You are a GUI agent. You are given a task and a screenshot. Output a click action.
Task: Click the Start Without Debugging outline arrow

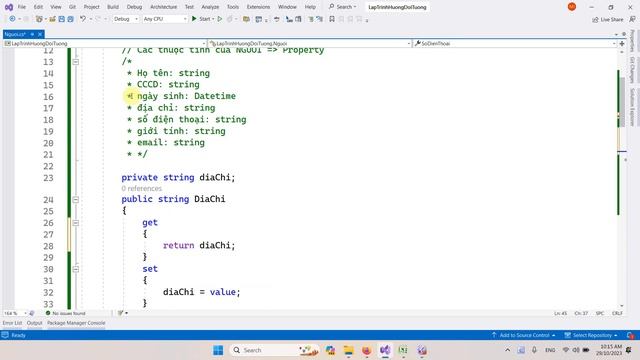point(220,19)
